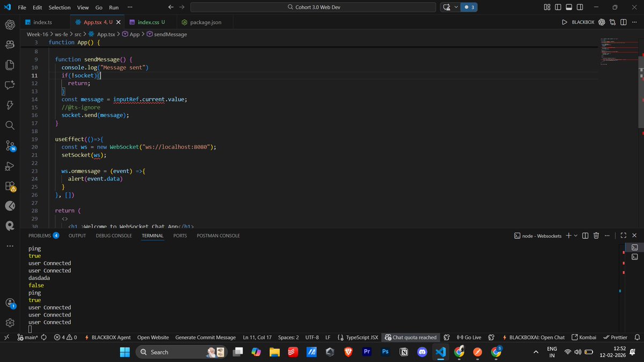Toggle the bottom panel visibility

[569, 8]
